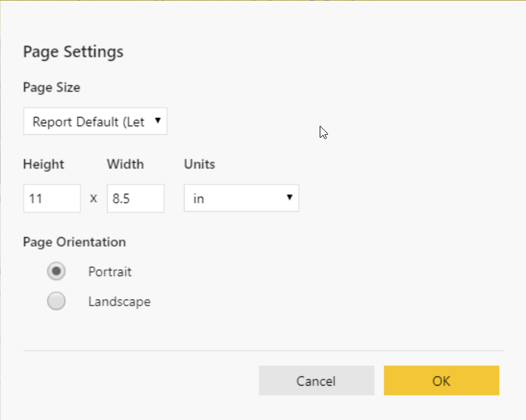Focus the Height input field
The height and width of the screenshot is (420, 526).
(x=52, y=198)
